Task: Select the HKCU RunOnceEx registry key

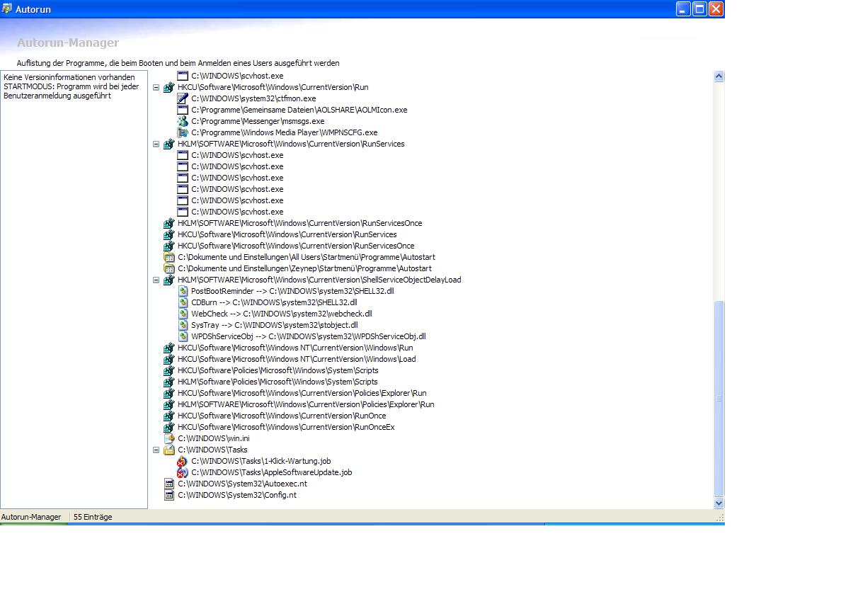Action: [x=285, y=427]
